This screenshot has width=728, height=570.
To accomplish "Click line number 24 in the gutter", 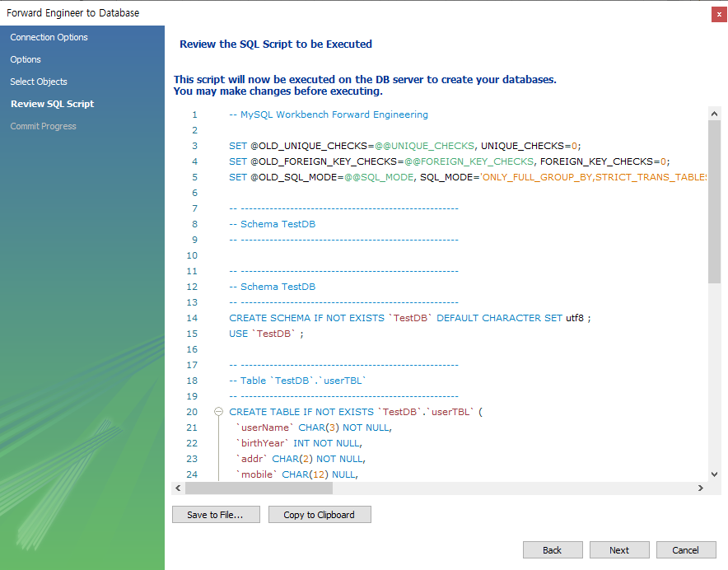I will click(x=192, y=474).
